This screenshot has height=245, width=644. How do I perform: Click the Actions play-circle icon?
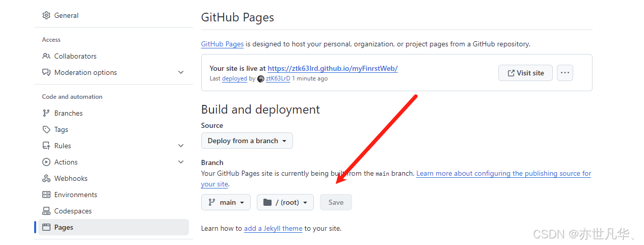[46, 162]
